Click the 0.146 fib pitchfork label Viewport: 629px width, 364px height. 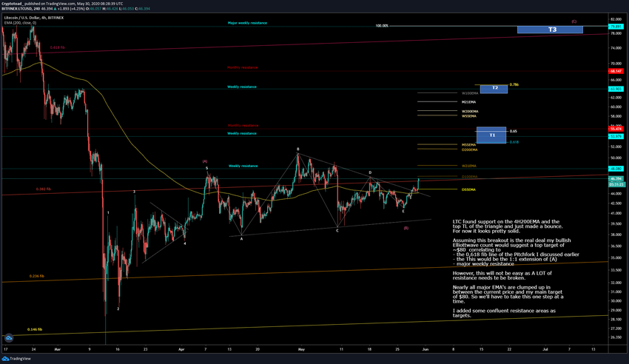[x=35, y=329]
